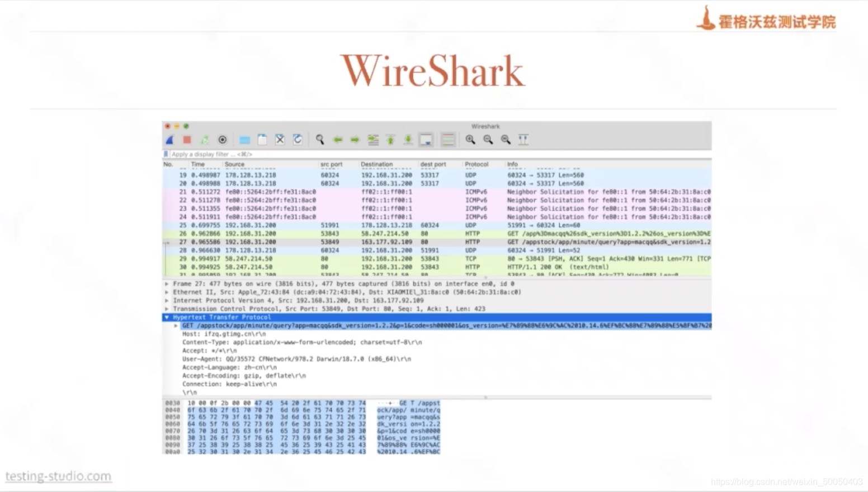Screen dimensions: 868x492
Task: Select the Accept-Encoding gzip, deflate line
Action: (x=244, y=376)
